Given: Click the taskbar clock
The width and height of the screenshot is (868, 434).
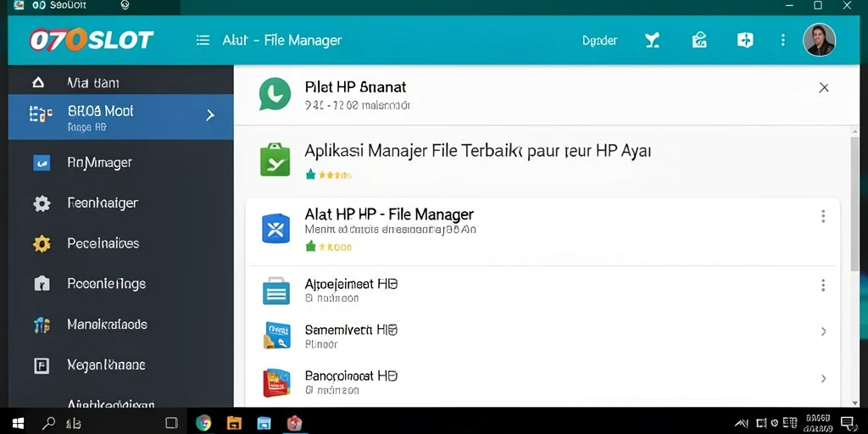Looking at the screenshot, I should point(818,424).
